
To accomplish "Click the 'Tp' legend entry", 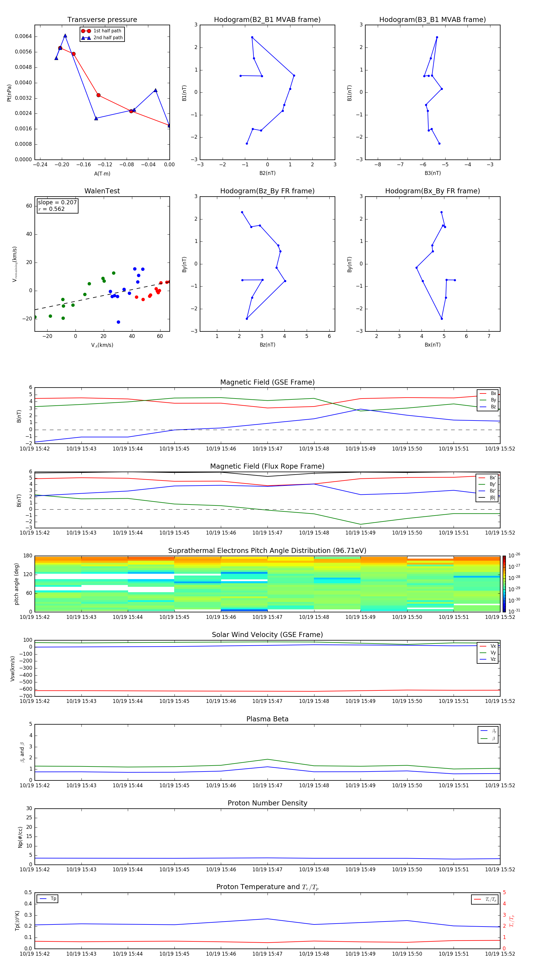I will pos(48,899).
